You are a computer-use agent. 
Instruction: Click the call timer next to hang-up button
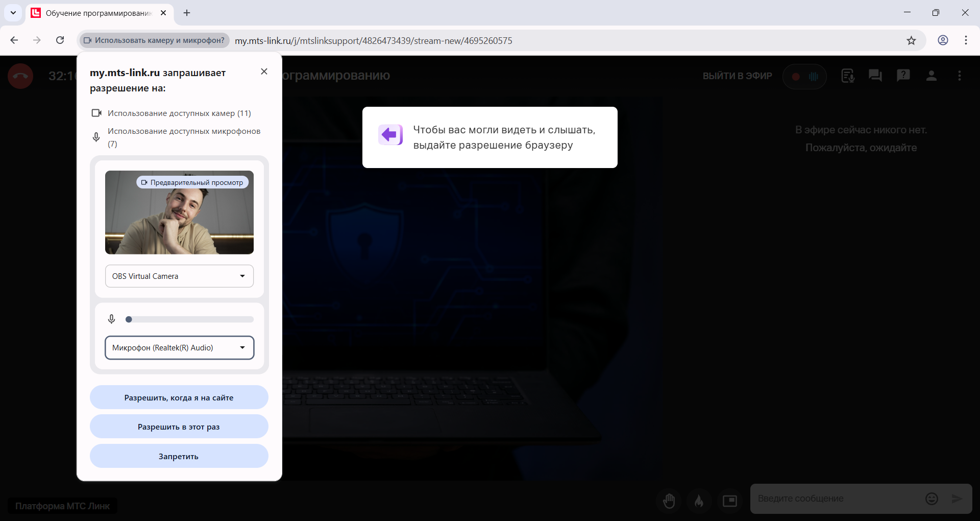pos(62,76)
